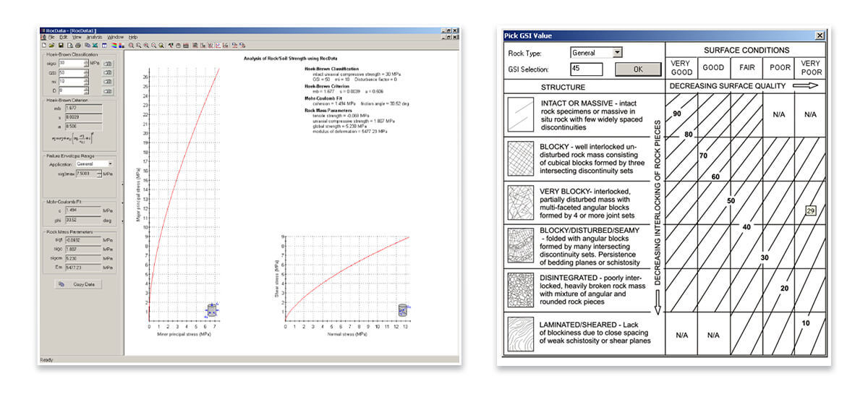868x405 pixels.
Task: Click the GSI Selection field showing 45
Action: [586, 69]
